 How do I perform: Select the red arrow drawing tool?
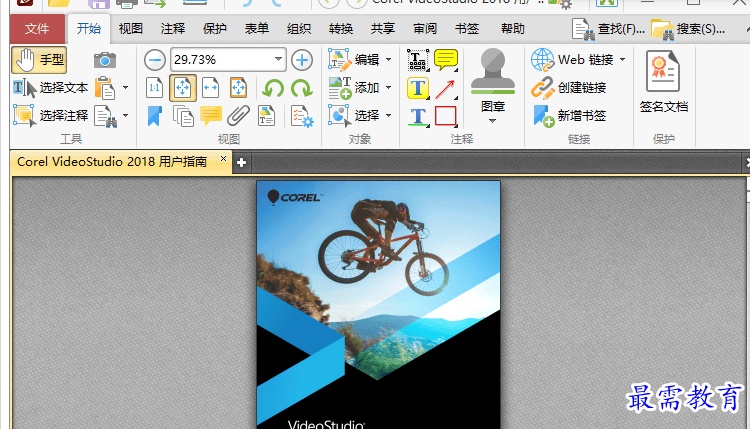pos(446,88)
